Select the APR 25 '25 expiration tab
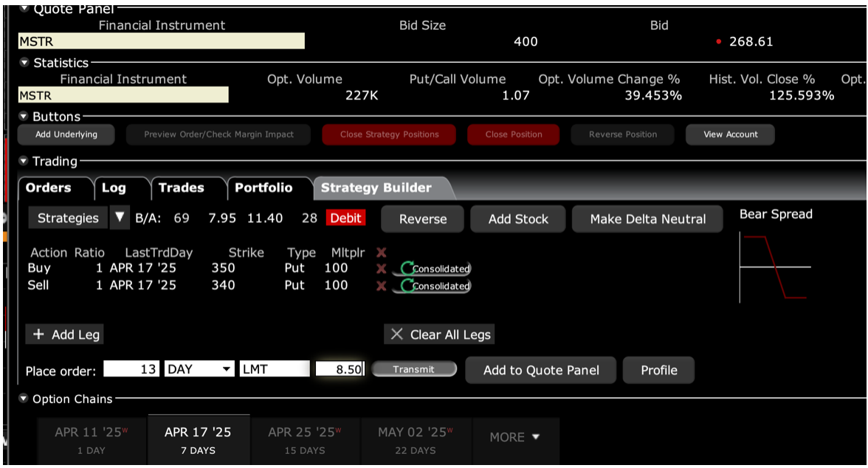The width and height of the screenshot is (868, 468). click(x=304, y=439)
